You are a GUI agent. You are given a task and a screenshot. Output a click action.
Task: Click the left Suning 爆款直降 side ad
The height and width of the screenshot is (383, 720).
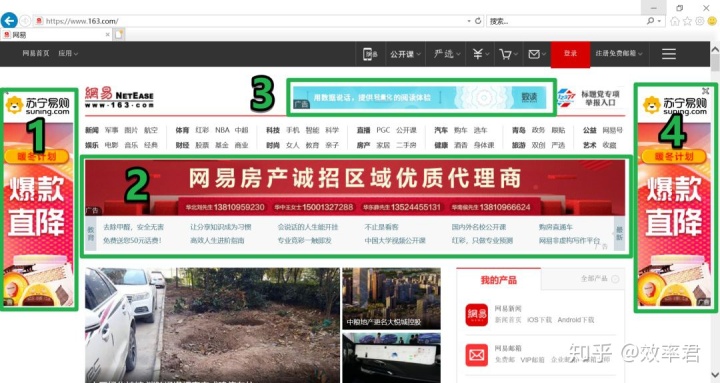coord(39,200)
